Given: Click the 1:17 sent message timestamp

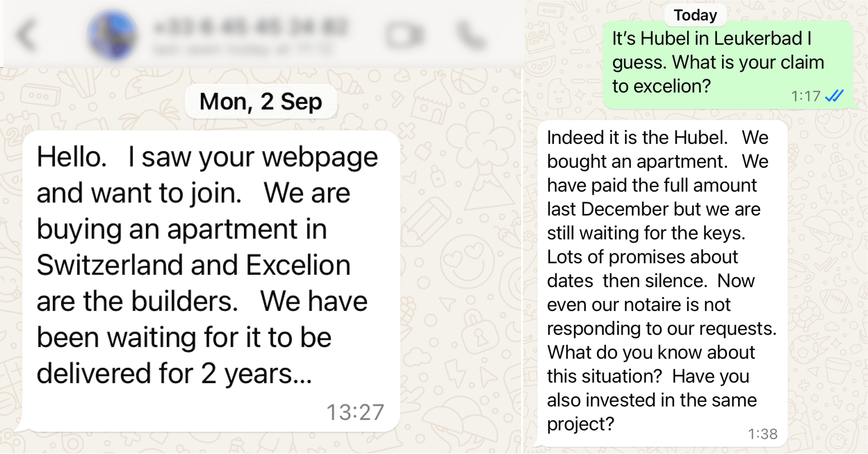Looking at the screenshot, I should (x=805, y=96).
